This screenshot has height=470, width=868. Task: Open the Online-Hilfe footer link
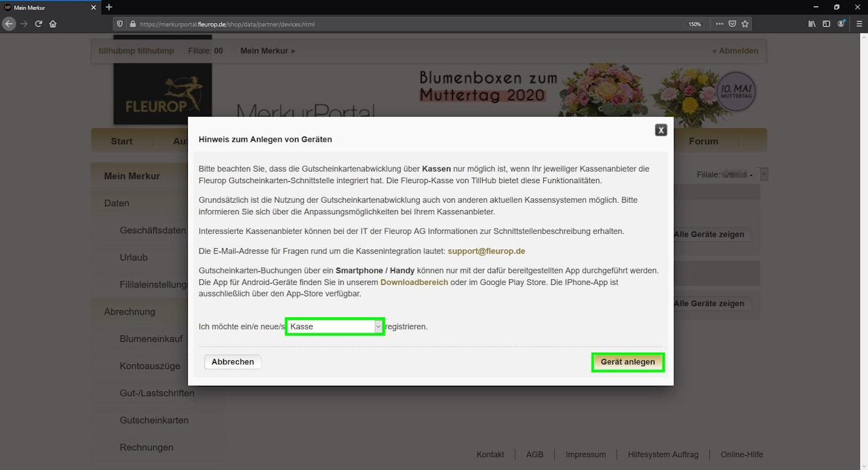[742, 454]
